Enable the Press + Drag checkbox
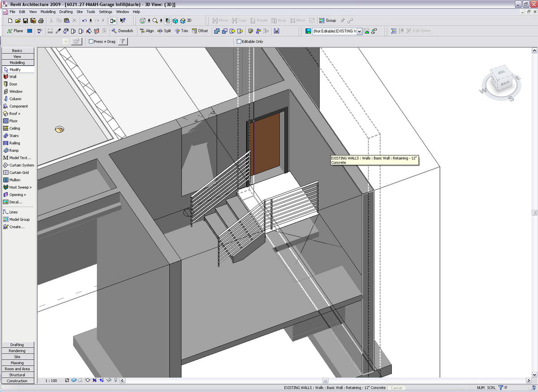 point(91,42)
